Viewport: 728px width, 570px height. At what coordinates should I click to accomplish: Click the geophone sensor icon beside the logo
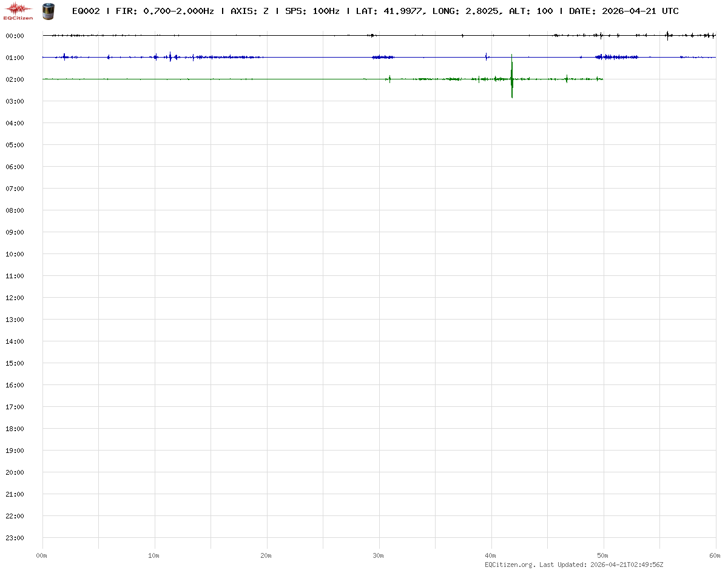pyautogui.click(x=47, y=11)
